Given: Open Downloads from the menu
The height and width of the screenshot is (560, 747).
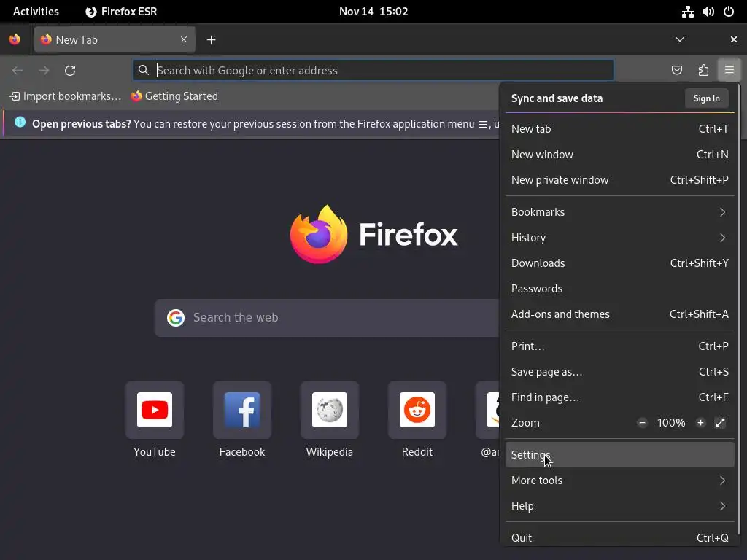Looking at the screenshot, I should (x=619, y=263).
